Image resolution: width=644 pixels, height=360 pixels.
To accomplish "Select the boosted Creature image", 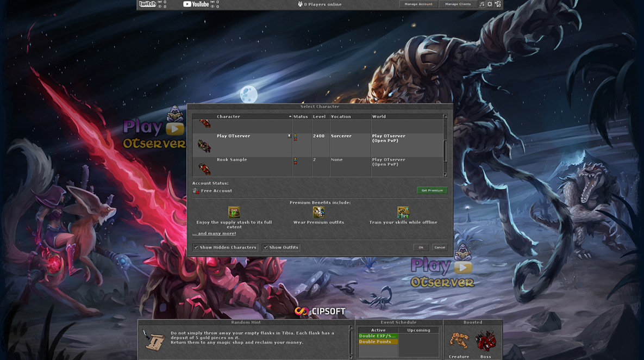I will pos(459,342).
